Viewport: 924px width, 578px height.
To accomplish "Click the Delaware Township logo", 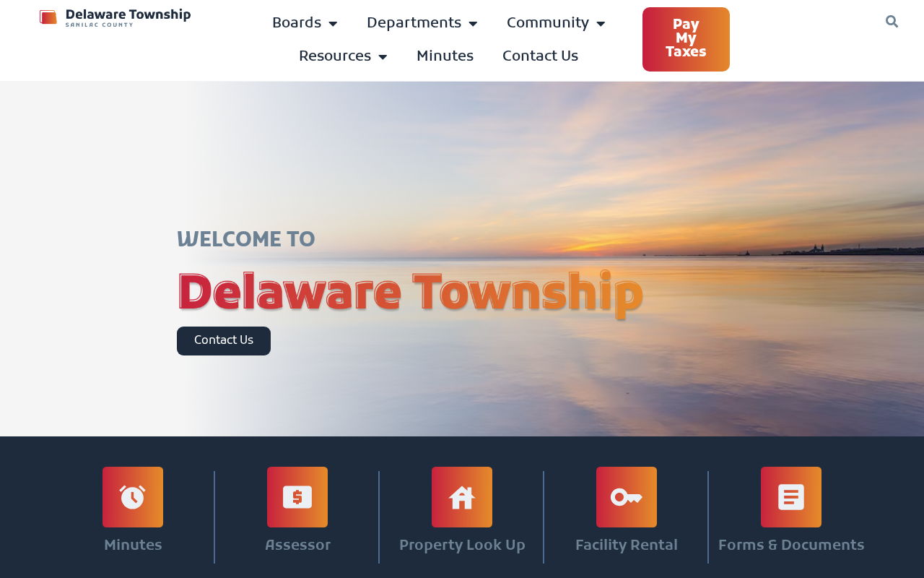I will coord(115,17).
